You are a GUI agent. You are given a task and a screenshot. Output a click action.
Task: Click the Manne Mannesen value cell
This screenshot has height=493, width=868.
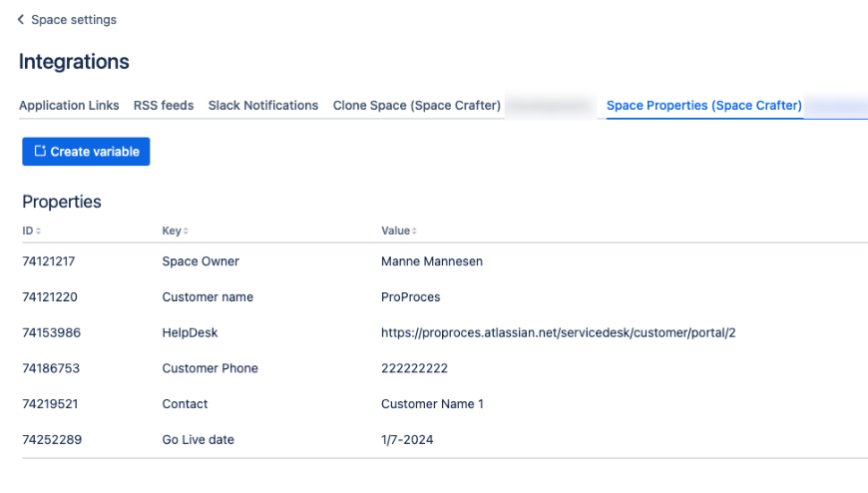[432, 261]
